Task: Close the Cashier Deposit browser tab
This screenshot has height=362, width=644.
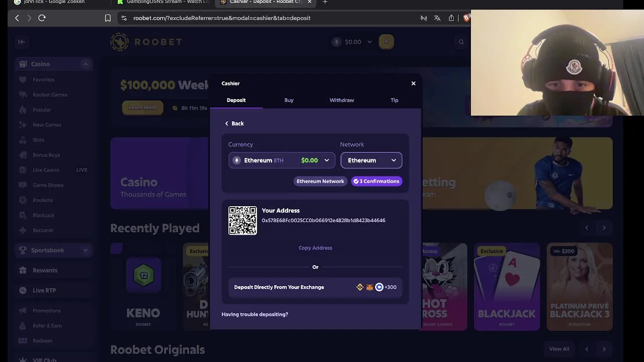Action: 309,2
